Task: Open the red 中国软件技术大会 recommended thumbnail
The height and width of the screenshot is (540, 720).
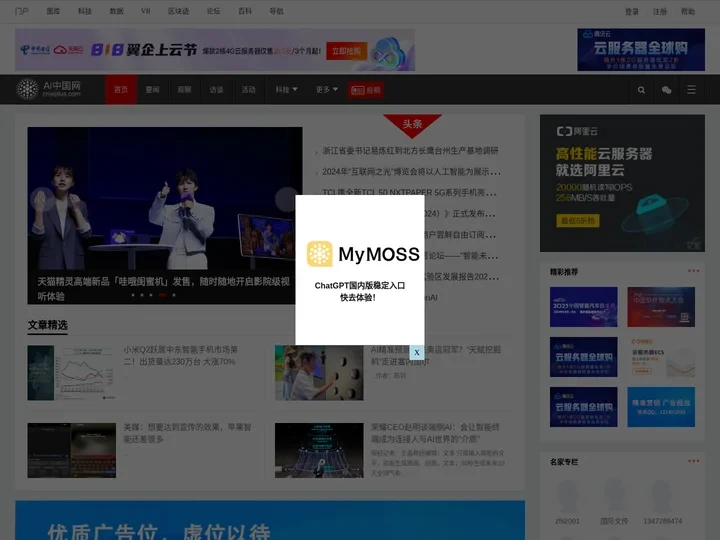Action: click(661, 307)
